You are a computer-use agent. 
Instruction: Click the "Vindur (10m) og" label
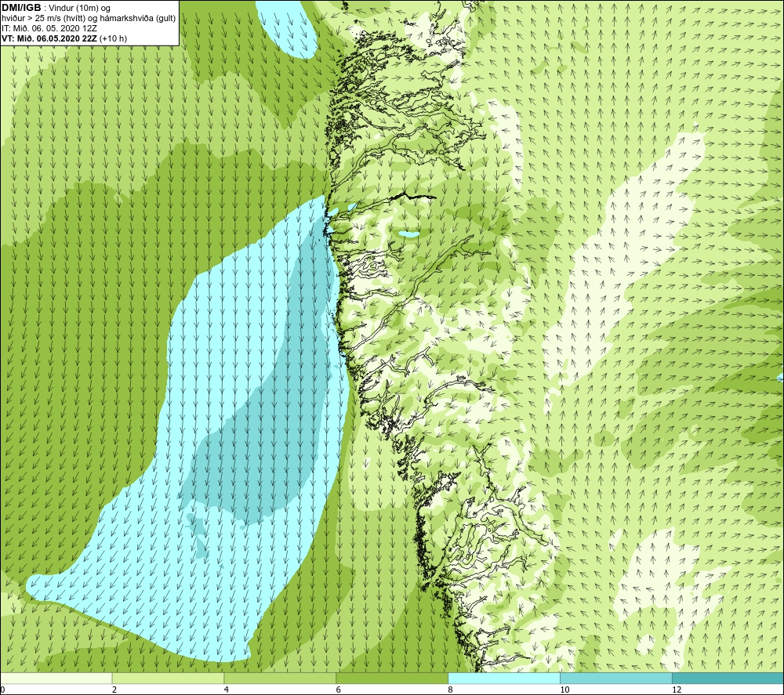(79, 8)
